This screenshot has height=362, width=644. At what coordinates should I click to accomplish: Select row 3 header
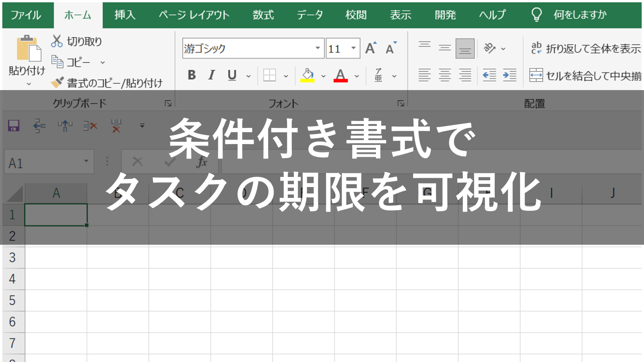[x=13, y=257]
